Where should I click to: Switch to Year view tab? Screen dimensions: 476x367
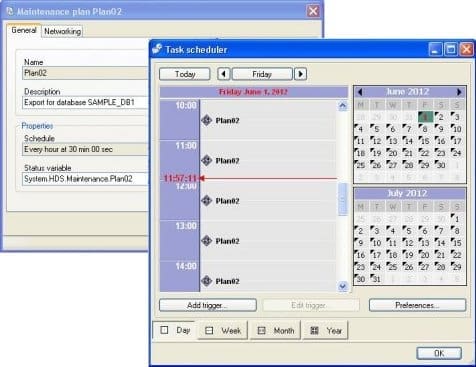tap(325, 330)
